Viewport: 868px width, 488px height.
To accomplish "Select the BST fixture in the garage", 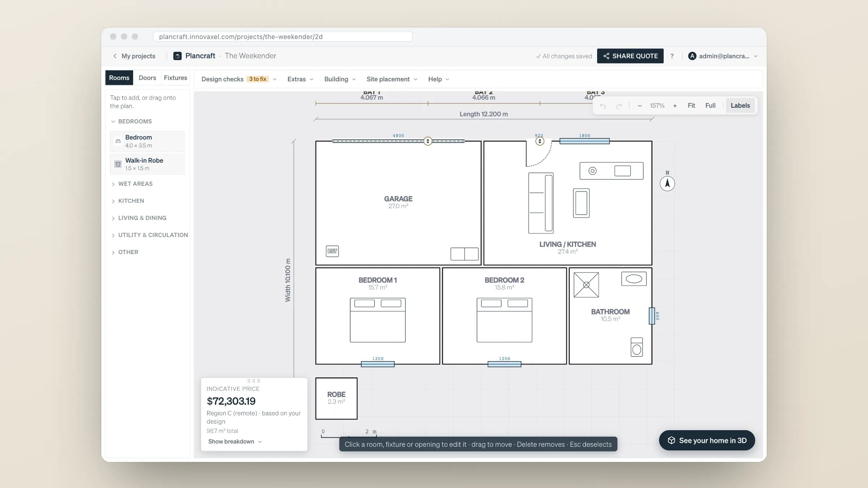I will click(332, 251).
